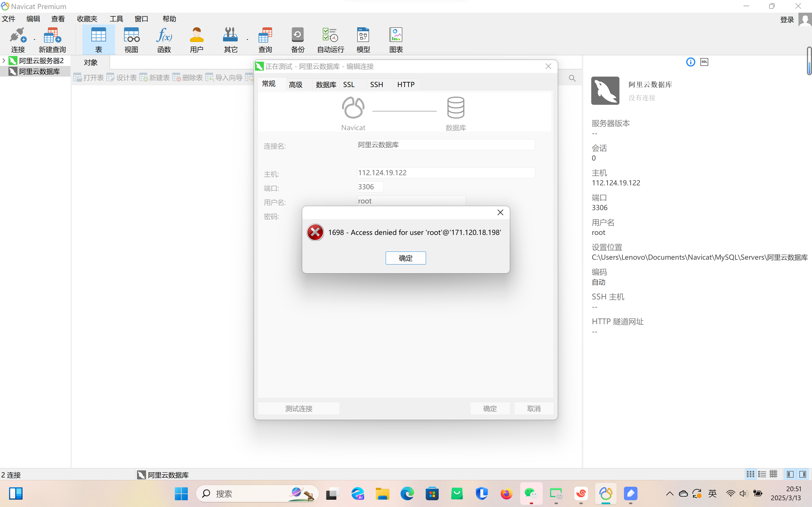Toggle the right information pane visibility icon

[x=803, y=474]
